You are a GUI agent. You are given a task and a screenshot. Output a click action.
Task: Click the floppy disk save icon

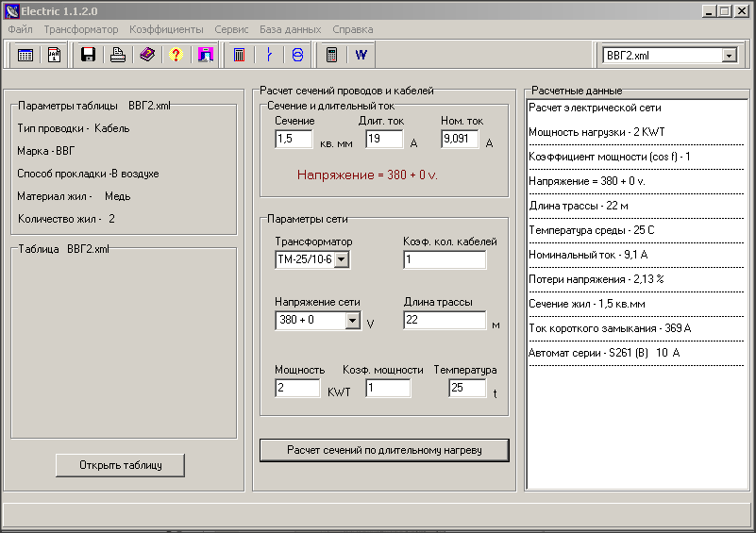pos(88,55)
